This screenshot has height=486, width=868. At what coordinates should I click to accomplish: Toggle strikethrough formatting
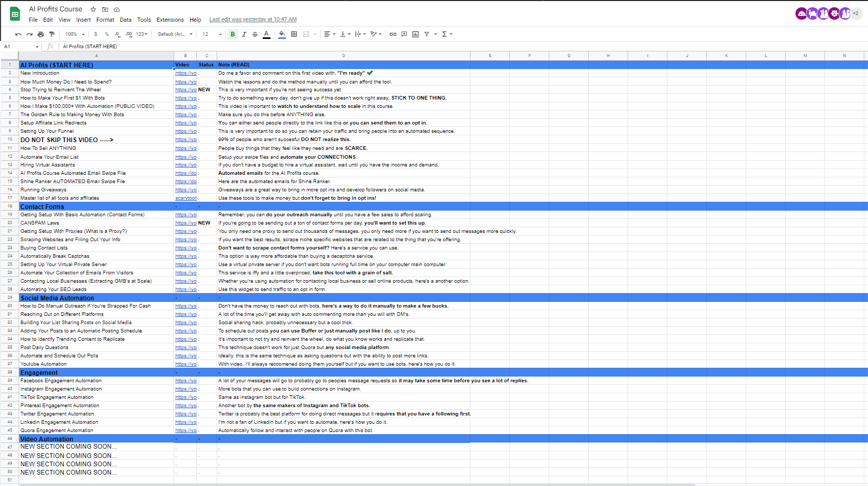click(255, 34)
